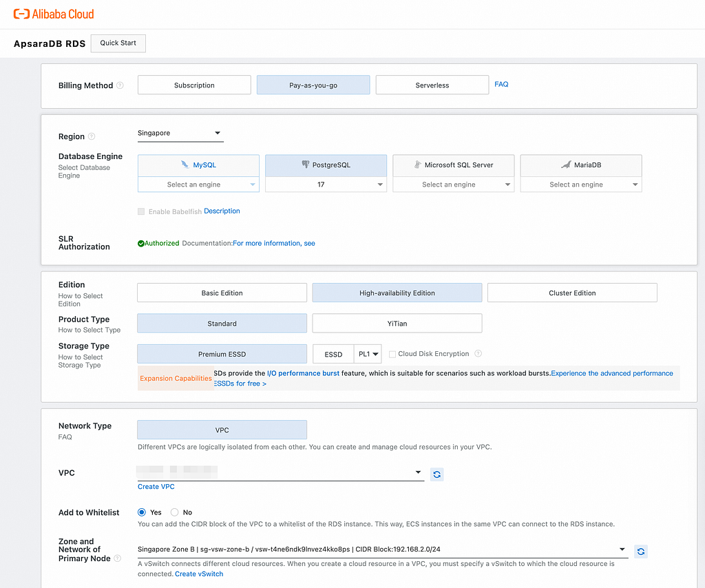
Task: Open 'For more information, see' link
Action: [274, 243]
